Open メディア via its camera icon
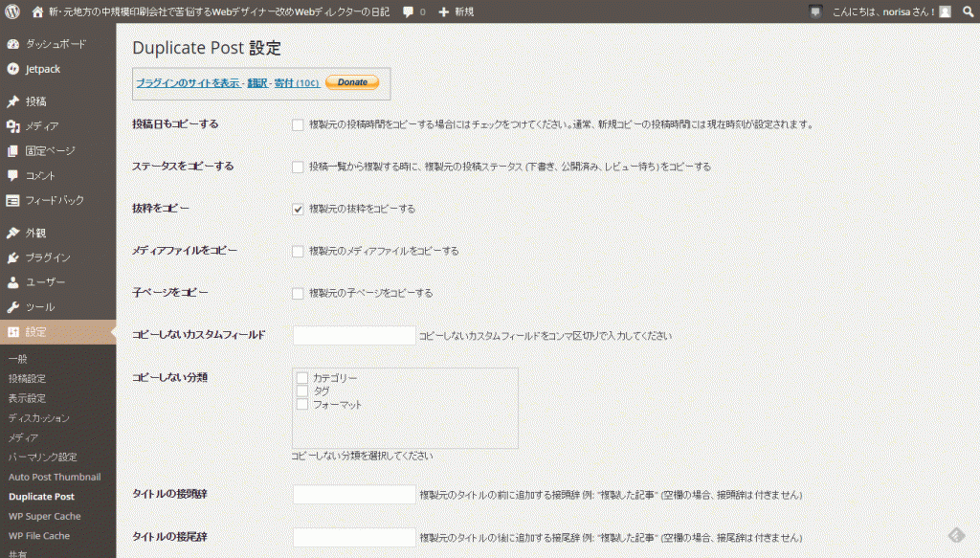Viewport: 980px width, 558px height. pyautogui.click(x=13, y=127)
